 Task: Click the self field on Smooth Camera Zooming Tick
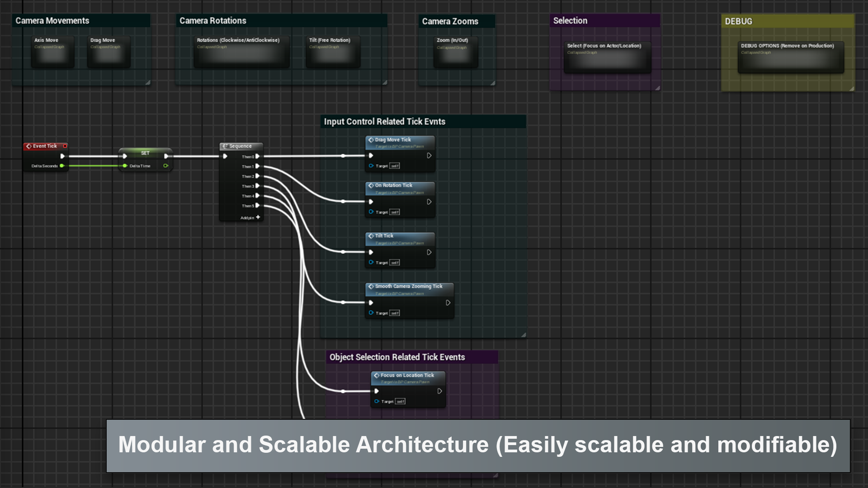(395, 313)
